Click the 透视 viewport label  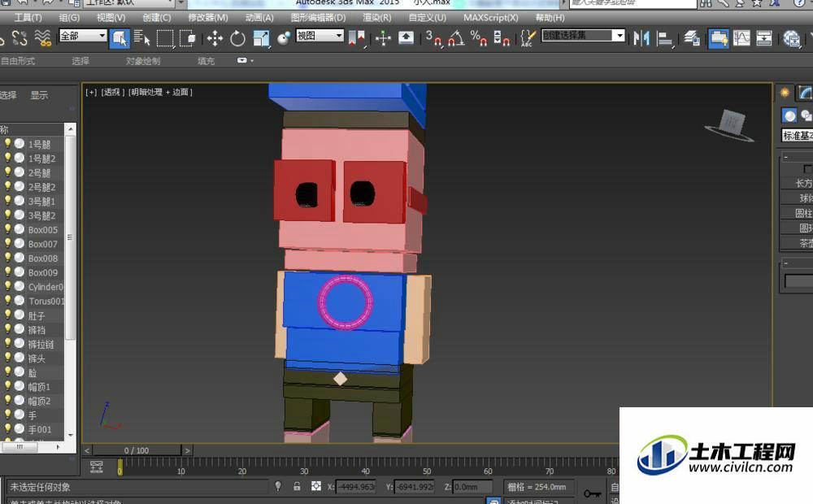click(x=112, y=92)
